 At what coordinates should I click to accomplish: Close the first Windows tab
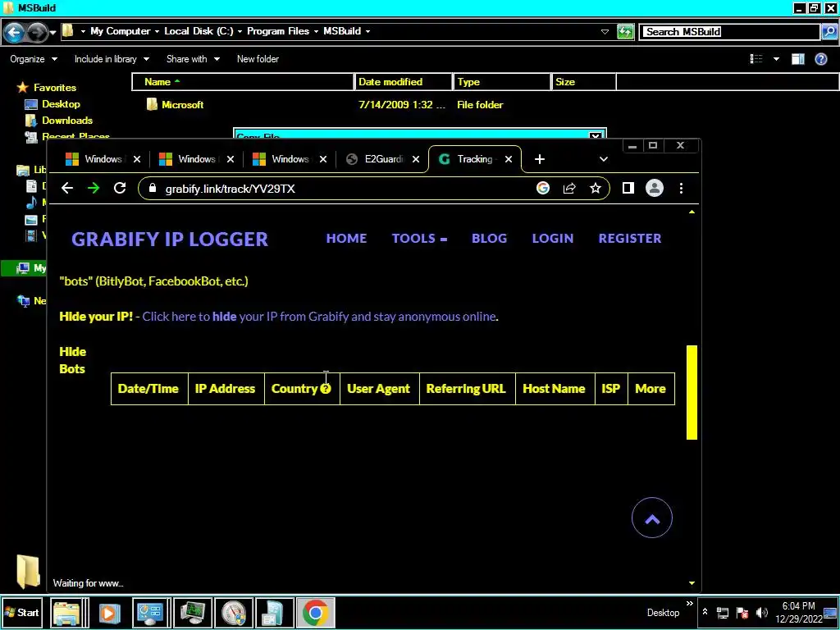137,159
